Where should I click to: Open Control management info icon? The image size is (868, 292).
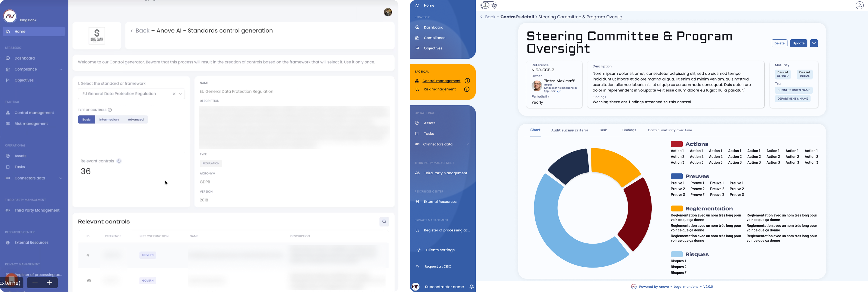pyautogui.click(x=467, y=81)
